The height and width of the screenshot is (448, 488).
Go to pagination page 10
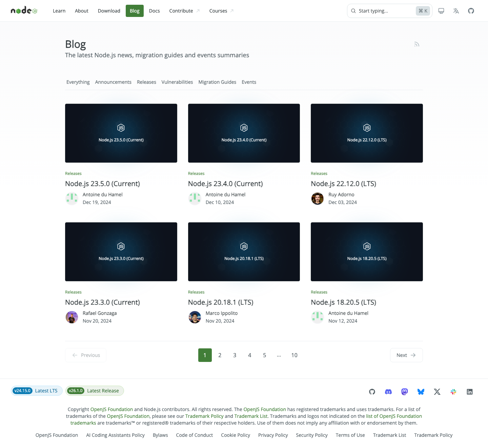pyautogui.click(x=294, y=355)
